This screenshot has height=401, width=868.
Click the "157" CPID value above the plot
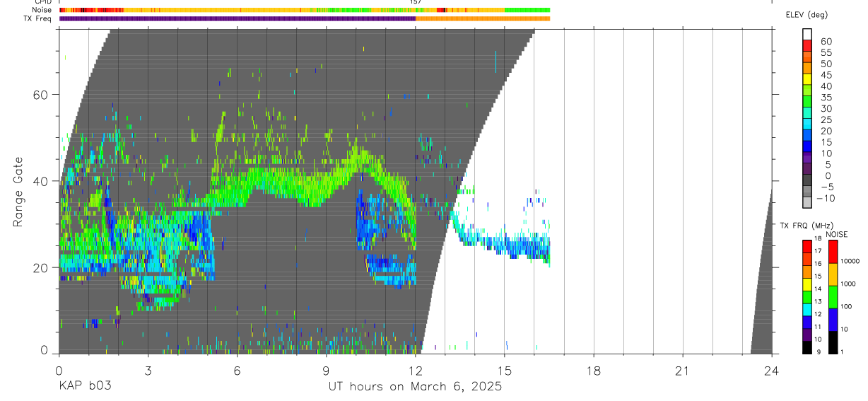tap(416, 2)
